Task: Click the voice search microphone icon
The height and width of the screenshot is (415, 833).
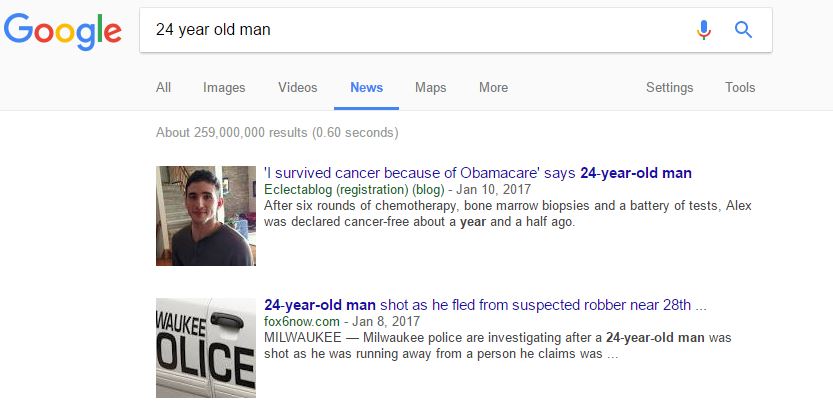Action: click(x=704, y=30)
